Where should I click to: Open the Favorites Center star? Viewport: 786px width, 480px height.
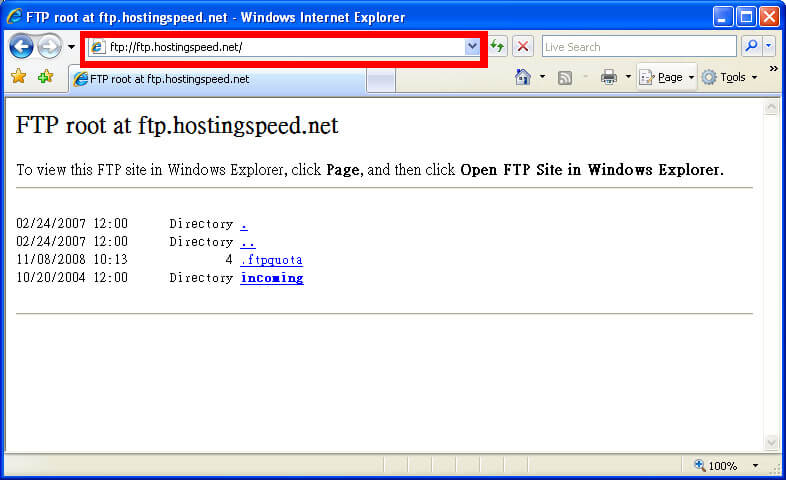tap(19, 77)
